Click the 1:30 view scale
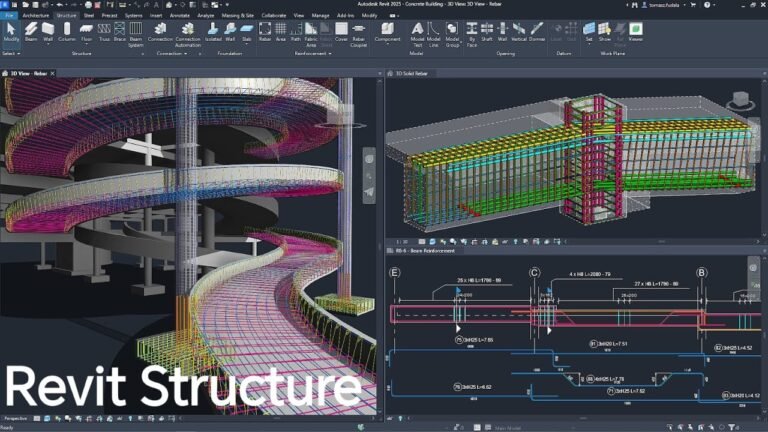The width and height of the screenshot is (768, 432). [x=402, y=241]
